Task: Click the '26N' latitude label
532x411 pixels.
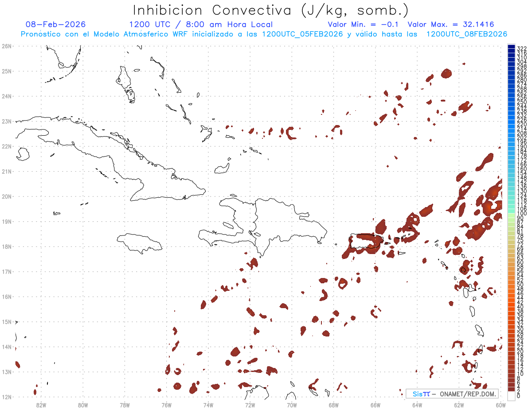Action: pyautogui.click(x=7, y=46)
